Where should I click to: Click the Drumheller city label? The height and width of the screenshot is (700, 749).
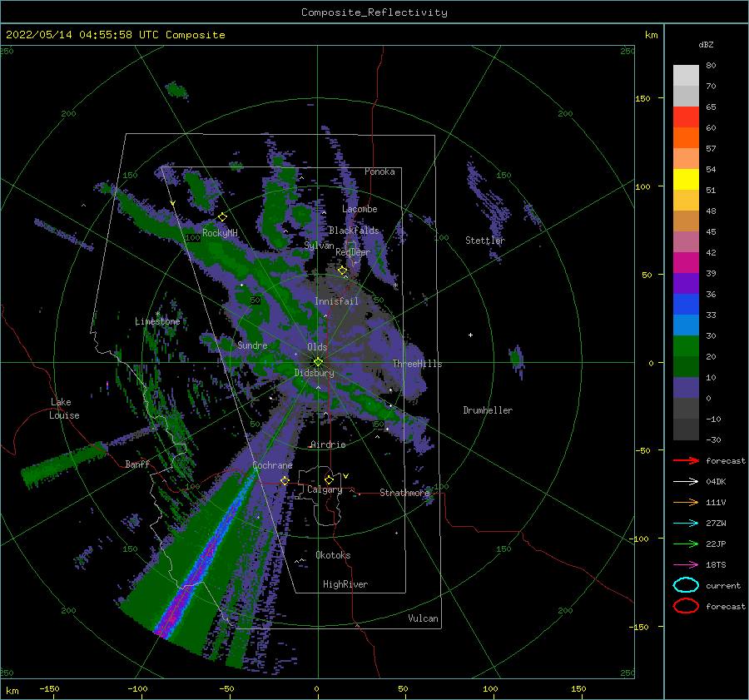click(x=488, y=410)
